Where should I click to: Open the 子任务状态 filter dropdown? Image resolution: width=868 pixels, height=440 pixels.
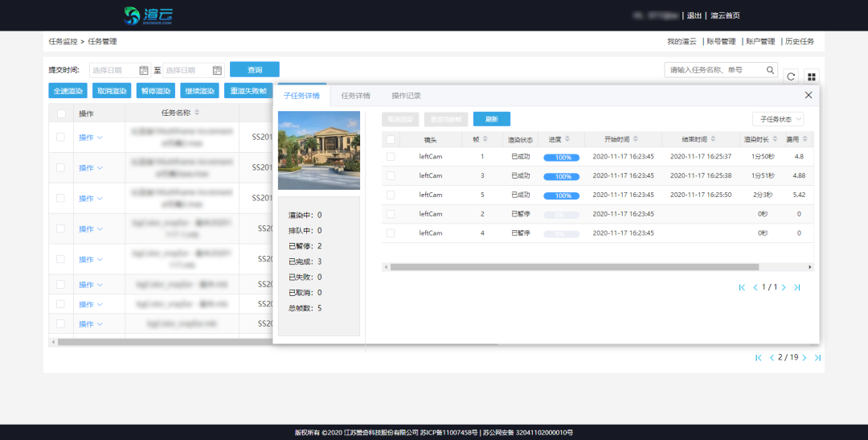click(x=776, y=119)
